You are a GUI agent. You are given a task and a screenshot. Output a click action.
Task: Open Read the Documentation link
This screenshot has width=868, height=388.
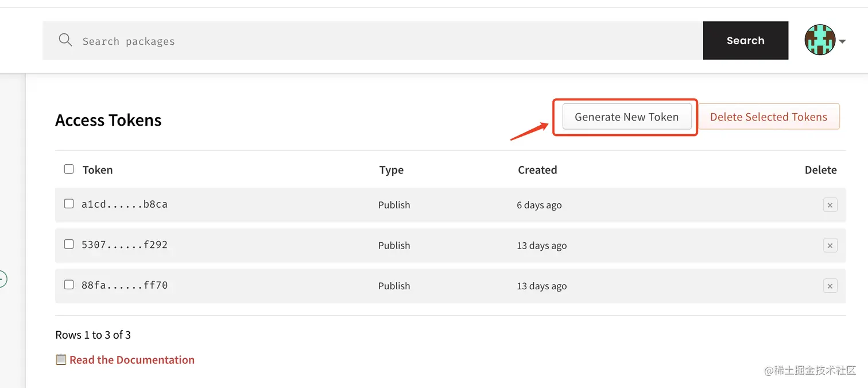pyautogui.click(x=132, y=360)
